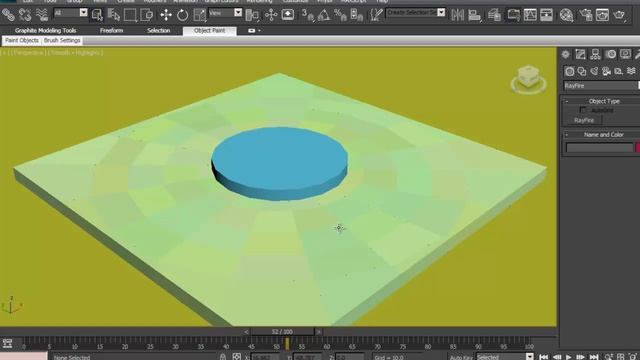
Task: Expand ribbon display options dropdown arrow
Action: click(x=259, y=31)
